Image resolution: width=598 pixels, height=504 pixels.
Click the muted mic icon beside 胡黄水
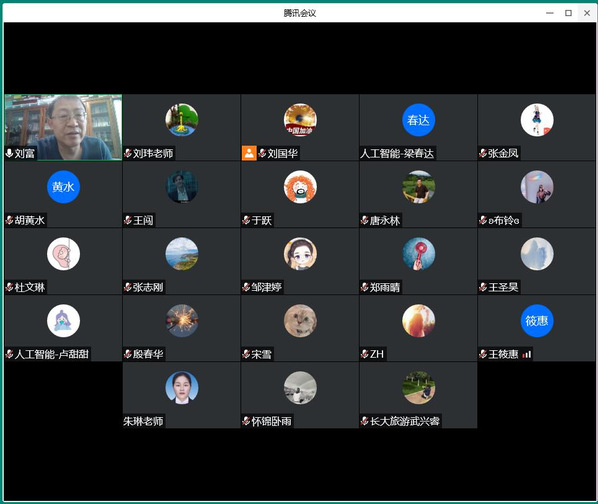10,220
